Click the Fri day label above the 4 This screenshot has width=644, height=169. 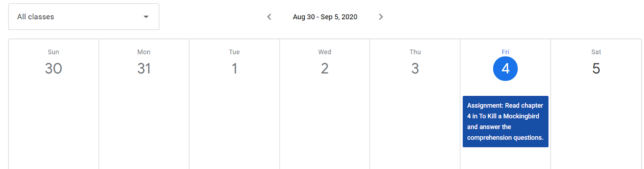click(506, 52)
